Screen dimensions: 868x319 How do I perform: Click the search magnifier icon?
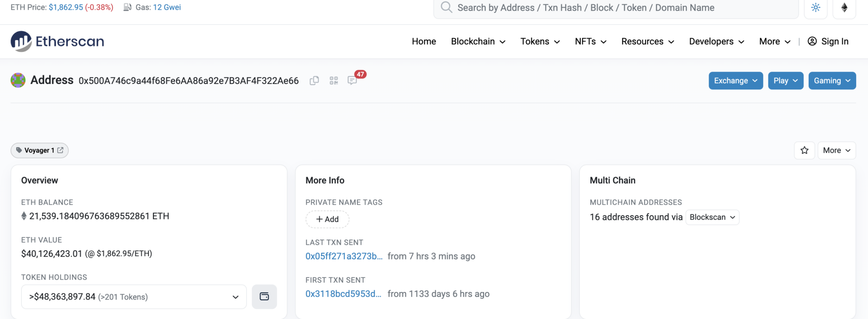pyautogui.click(x=446, y=7)
